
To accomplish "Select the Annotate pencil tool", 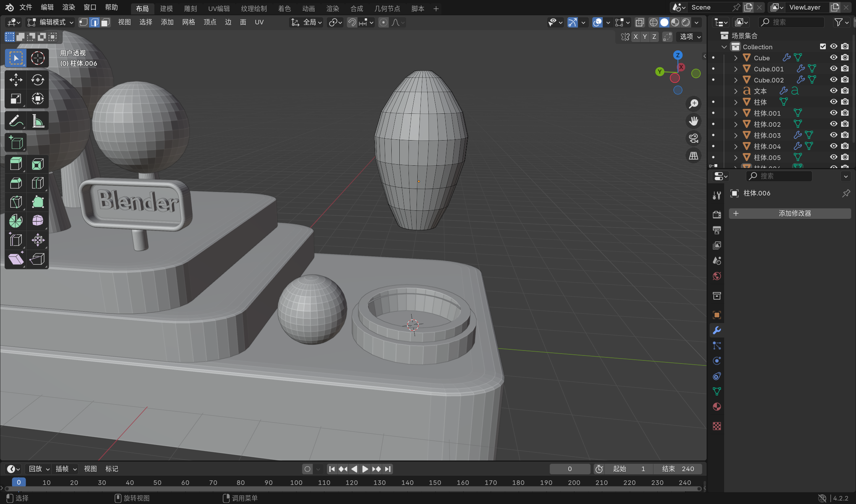I will [x=16, y=121].
